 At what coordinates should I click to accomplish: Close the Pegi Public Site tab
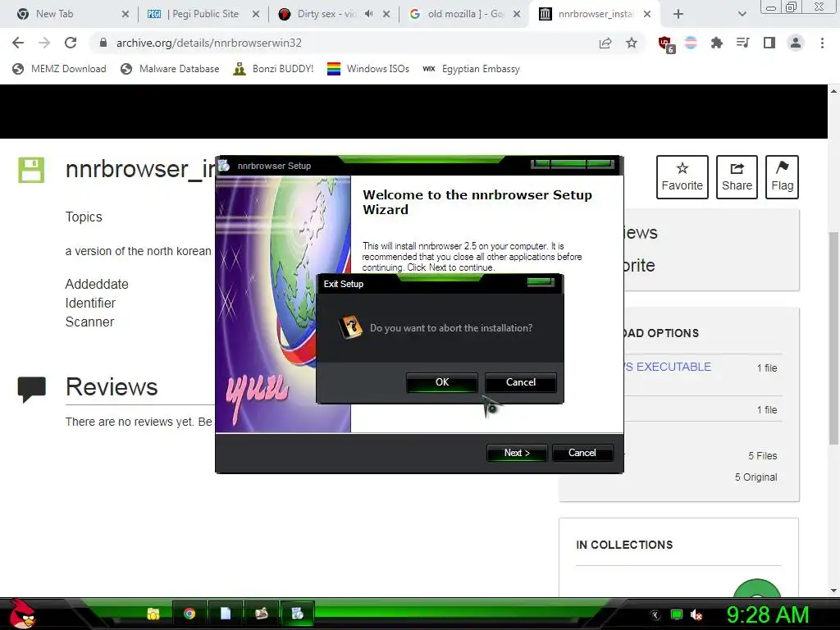tap(256, 14)
